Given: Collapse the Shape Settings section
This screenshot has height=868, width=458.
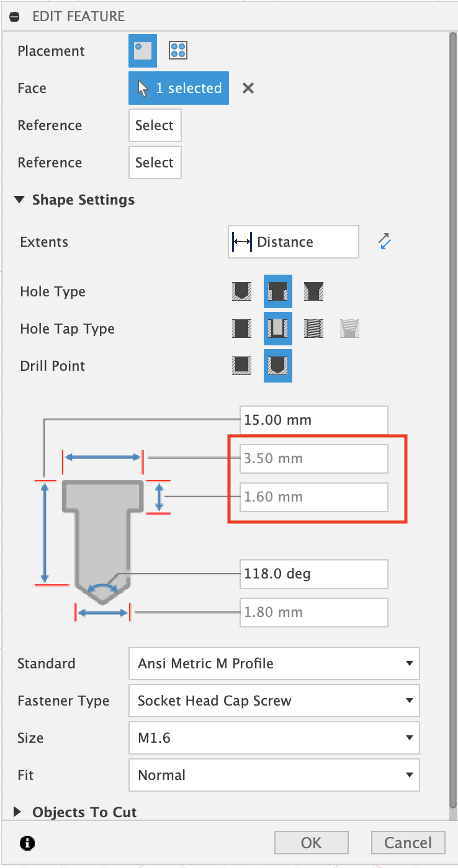Looking at the screenshot, I should [19, 200].
